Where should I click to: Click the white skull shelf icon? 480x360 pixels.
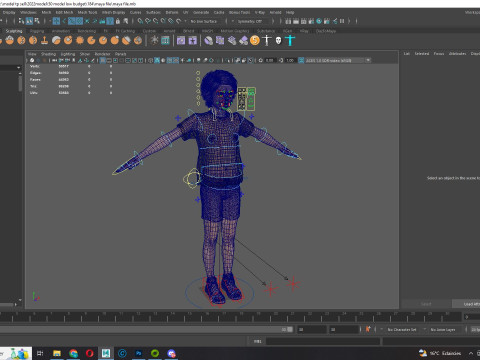point(278,40)
